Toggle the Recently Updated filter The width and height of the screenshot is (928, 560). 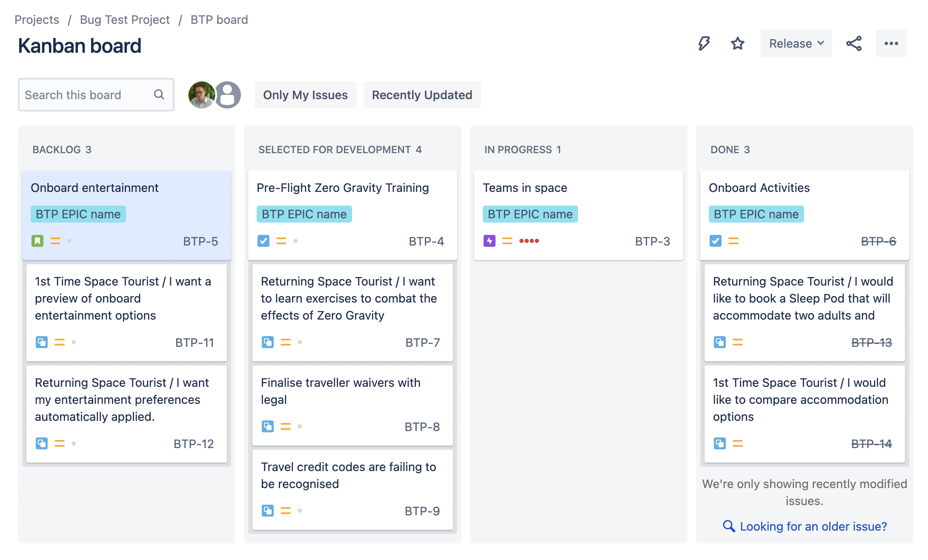(422, 95)
